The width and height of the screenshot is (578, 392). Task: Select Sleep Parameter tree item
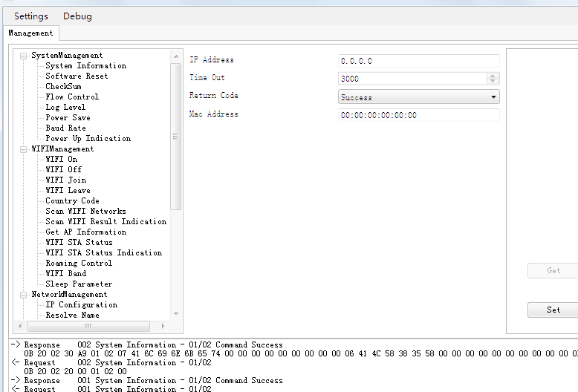click(x=79, y=284)
